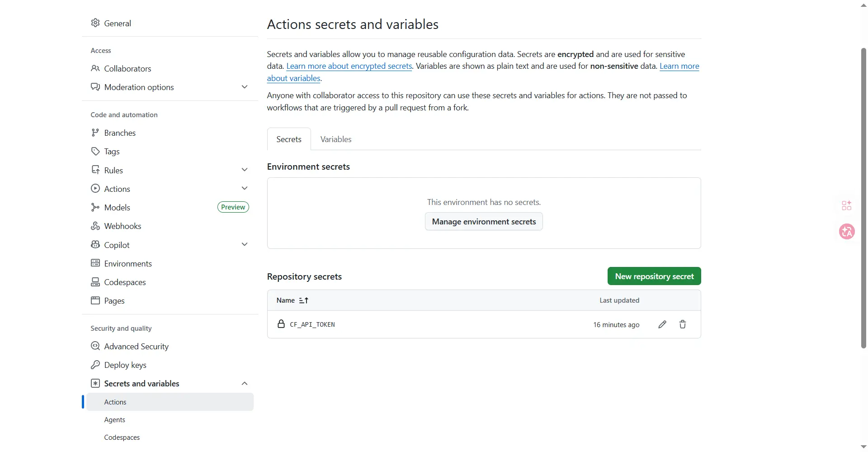The image size is (868, 452).
Task: Click the pink translate extension icon
Action: [x=847, y=232]
